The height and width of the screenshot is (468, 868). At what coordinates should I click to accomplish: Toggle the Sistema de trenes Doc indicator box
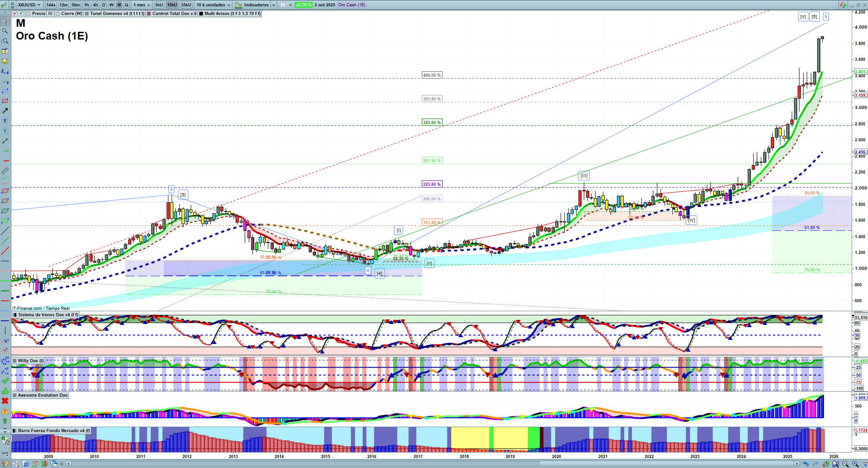[x=15, y=315]
